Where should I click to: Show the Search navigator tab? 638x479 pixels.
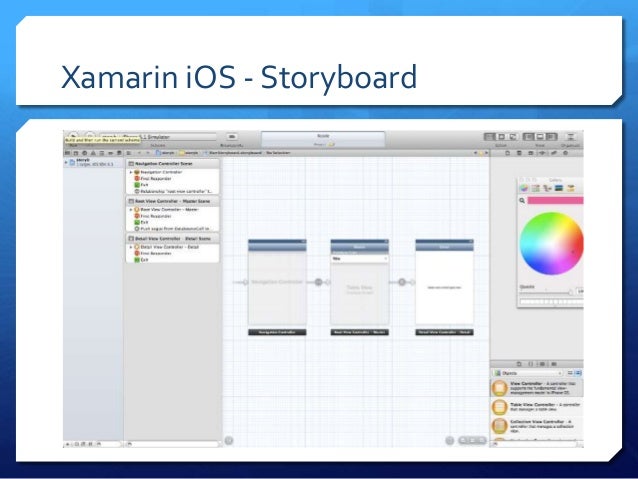pos(84,153)
